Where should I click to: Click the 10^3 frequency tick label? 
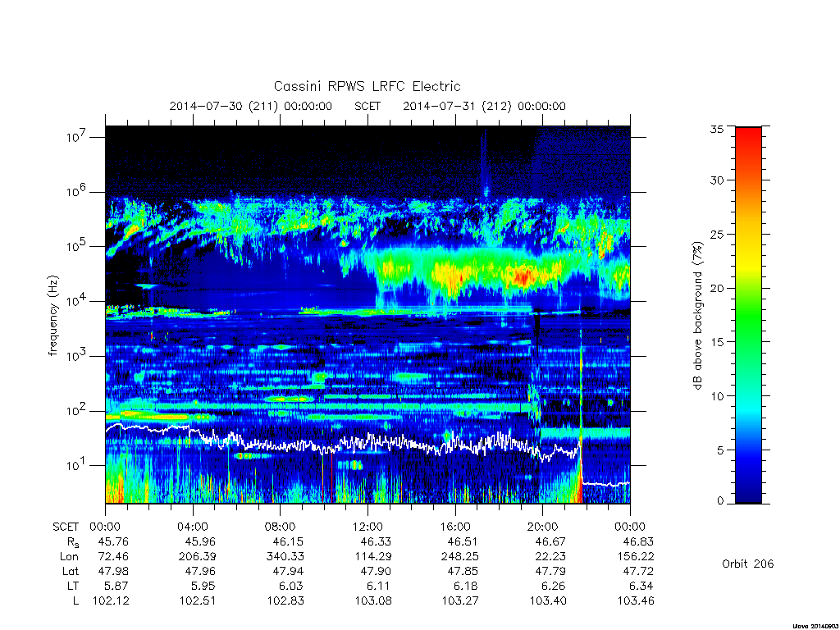(x=76, y=356)
